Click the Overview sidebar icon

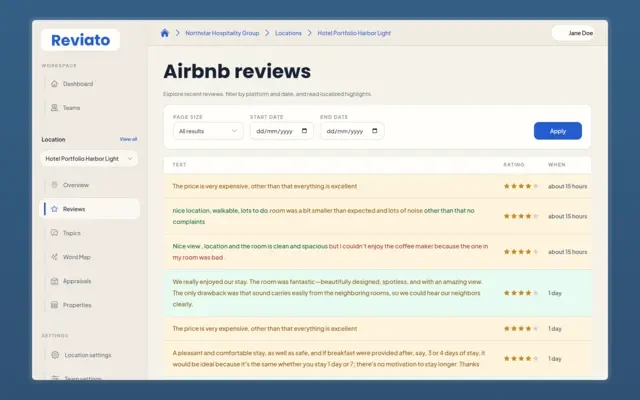pos(54,185)
